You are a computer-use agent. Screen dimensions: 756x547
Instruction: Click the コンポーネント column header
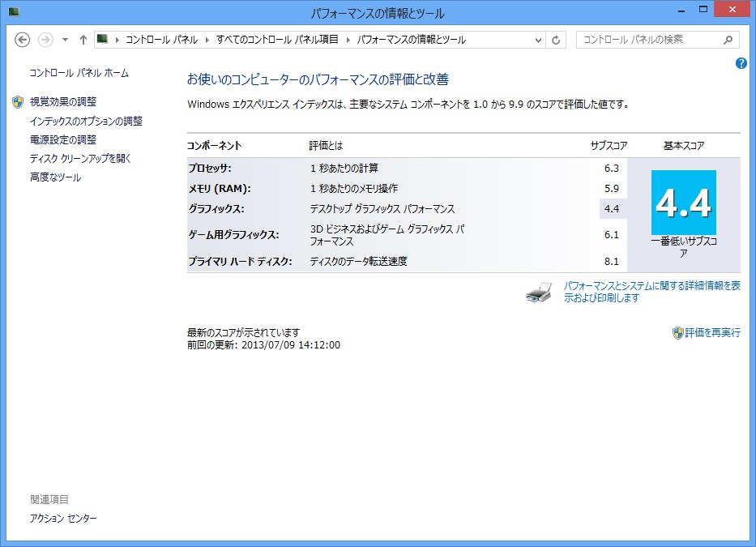pos(215,146)
